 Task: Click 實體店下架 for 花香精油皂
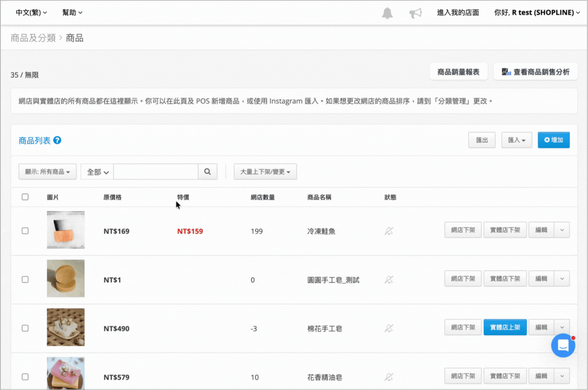pos(505,376)
